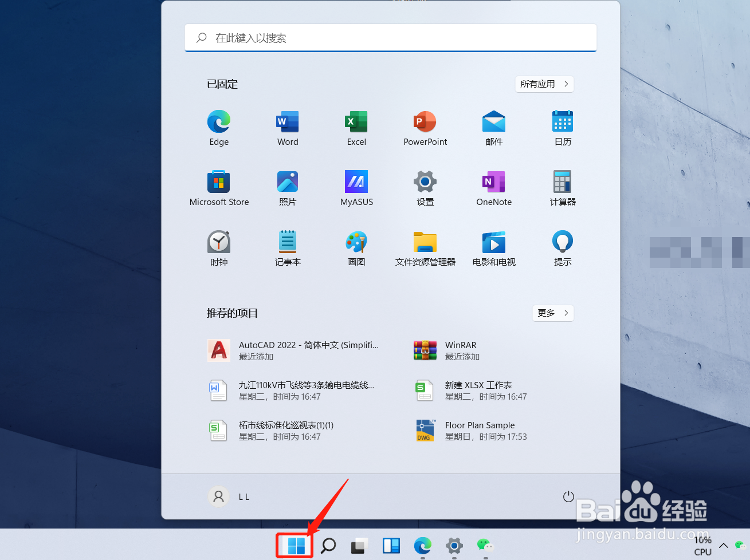
Task: Show 所有应用 all apps list
Action: tap(544, 84)
